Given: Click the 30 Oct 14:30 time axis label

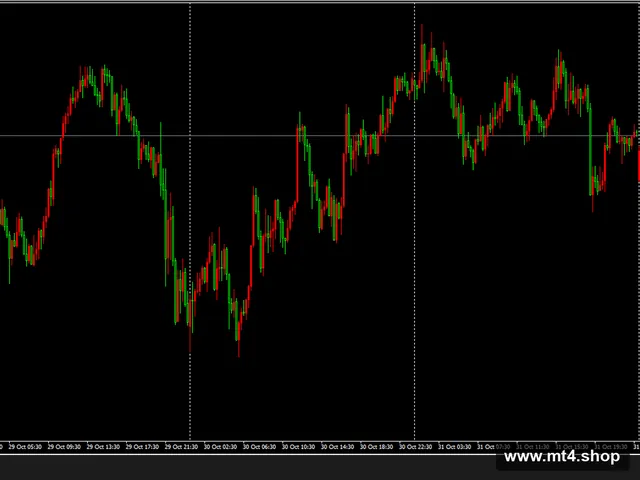Looking at the screenshot, I should tap(338, 447).
